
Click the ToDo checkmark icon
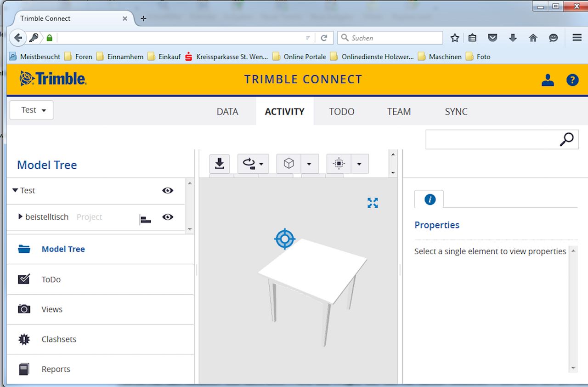24,279
